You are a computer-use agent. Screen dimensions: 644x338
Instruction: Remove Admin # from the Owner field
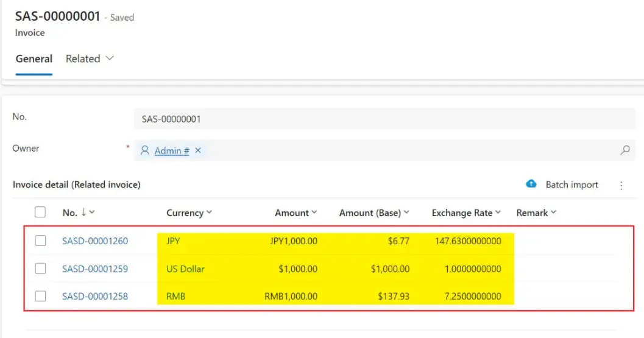tap(198, 150)
